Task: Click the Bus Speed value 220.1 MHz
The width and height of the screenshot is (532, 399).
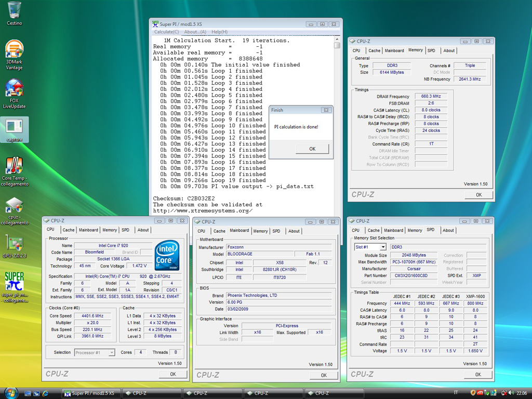Action: click(92, 329)
